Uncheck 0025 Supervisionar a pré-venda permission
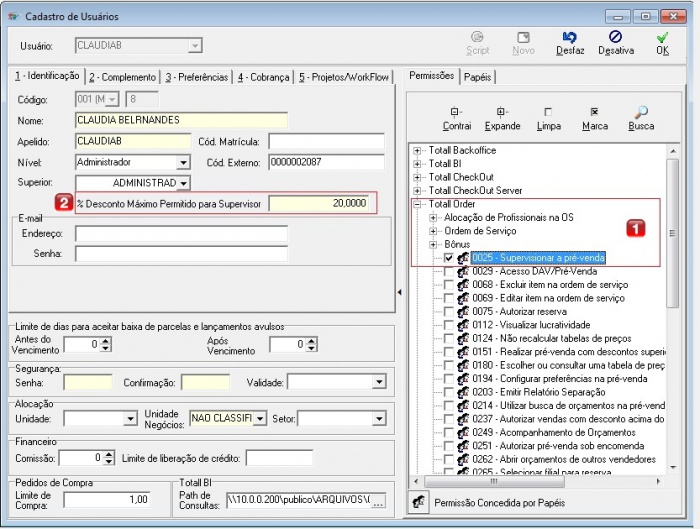The width and height of the screenshot is (700, 529). tap(450, 258)
